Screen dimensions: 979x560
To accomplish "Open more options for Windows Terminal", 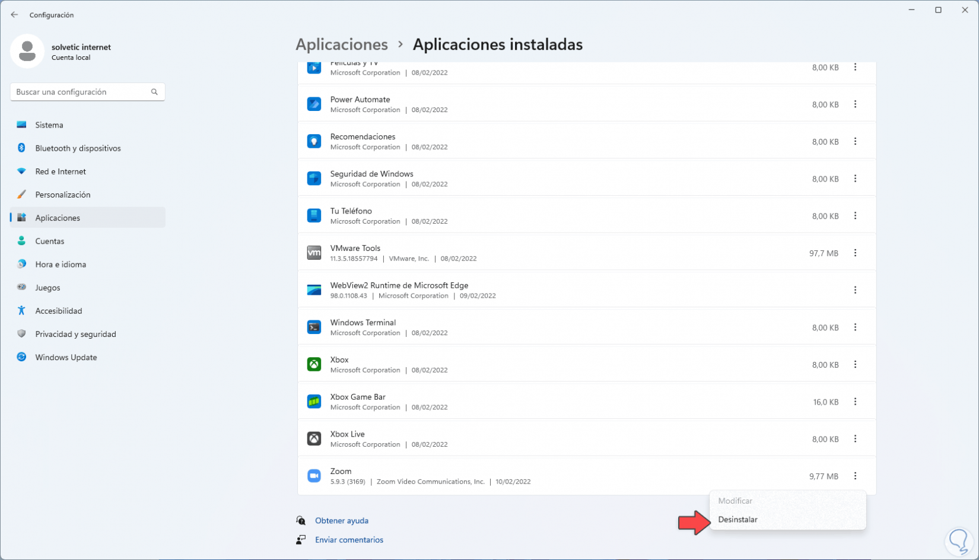I will [855, 327].
